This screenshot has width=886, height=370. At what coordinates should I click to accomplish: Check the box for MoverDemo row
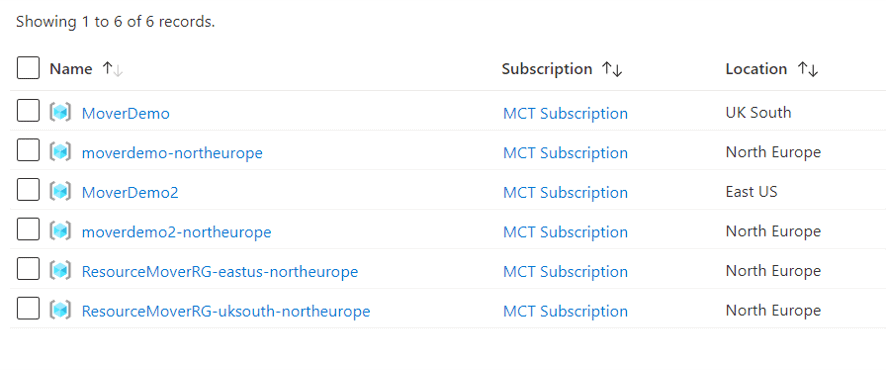(28, 111)
